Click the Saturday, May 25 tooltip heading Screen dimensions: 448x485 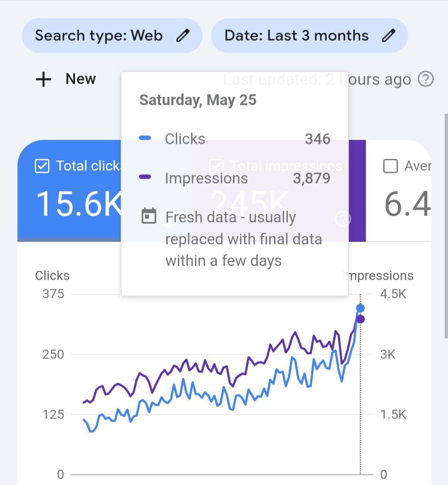198,100
